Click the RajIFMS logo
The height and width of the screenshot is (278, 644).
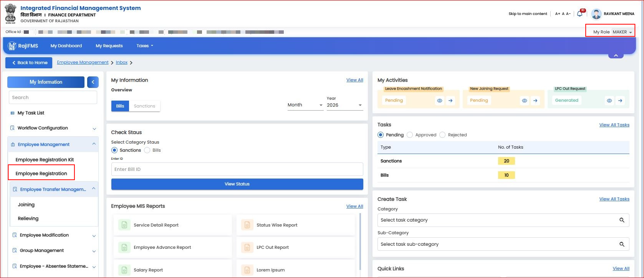point(23,46)
